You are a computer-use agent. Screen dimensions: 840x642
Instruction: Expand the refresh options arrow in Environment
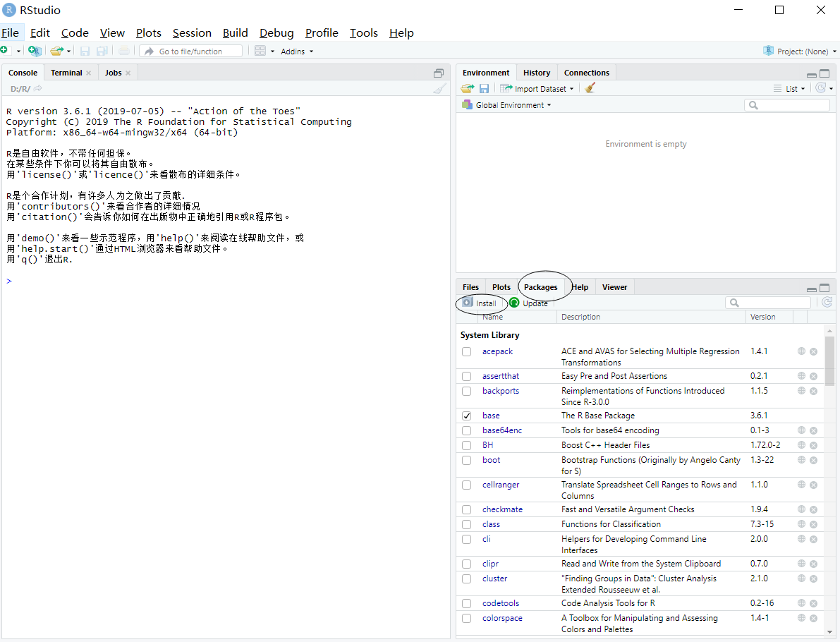[x=832, y=89]
